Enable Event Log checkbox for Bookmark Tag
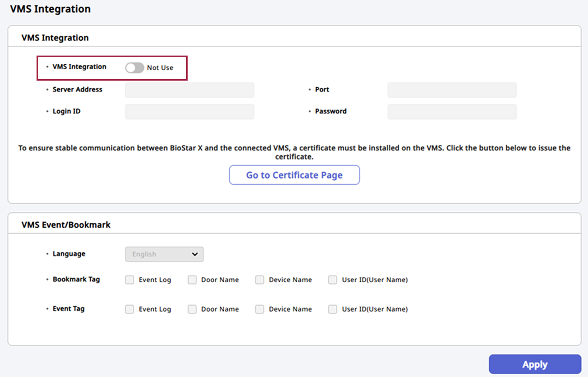588x377 pixels. coord(129,280)
